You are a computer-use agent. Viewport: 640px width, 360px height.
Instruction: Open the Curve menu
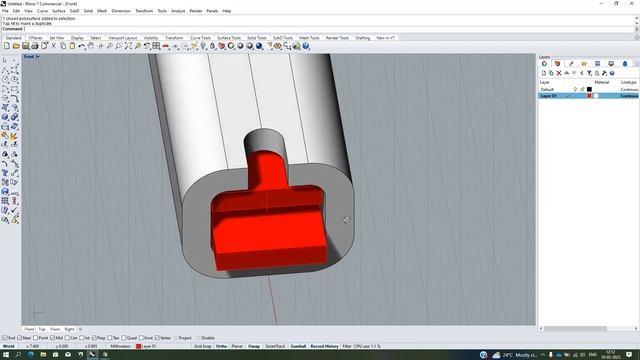click(x=42, y=11)
